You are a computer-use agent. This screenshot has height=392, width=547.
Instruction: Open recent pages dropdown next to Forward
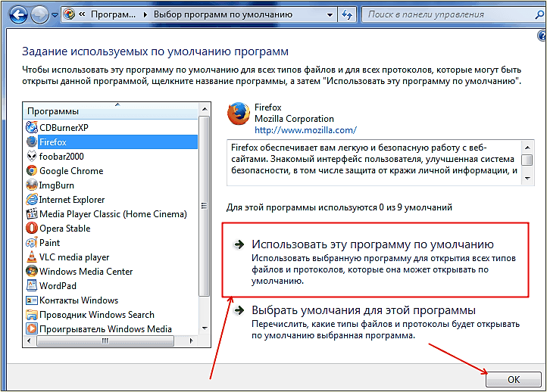point(55,15)
